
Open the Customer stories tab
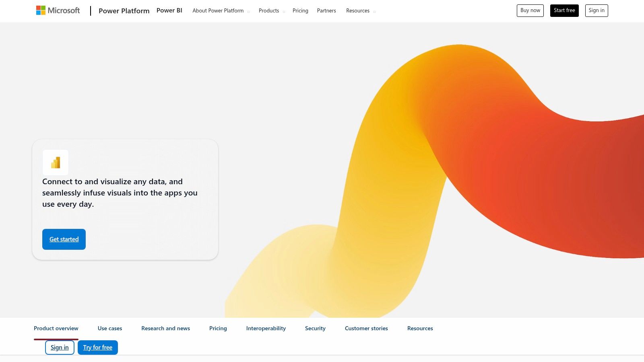click(x=366, y=328)
